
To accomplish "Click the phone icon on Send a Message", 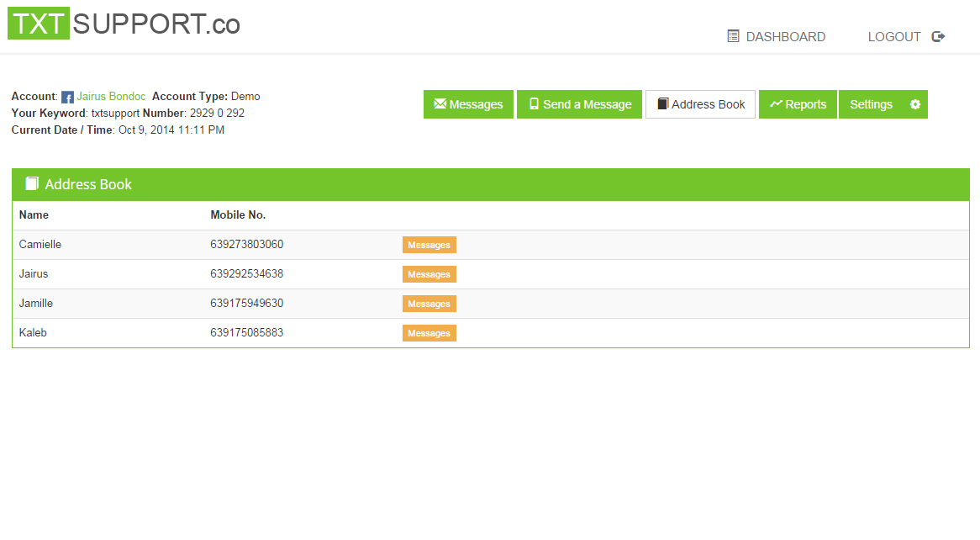I will 534,104.
